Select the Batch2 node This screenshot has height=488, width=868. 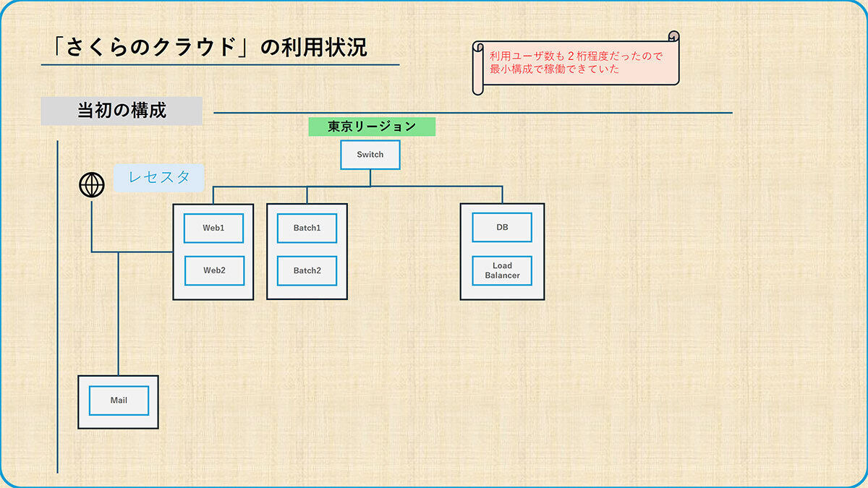pos(307,270)
